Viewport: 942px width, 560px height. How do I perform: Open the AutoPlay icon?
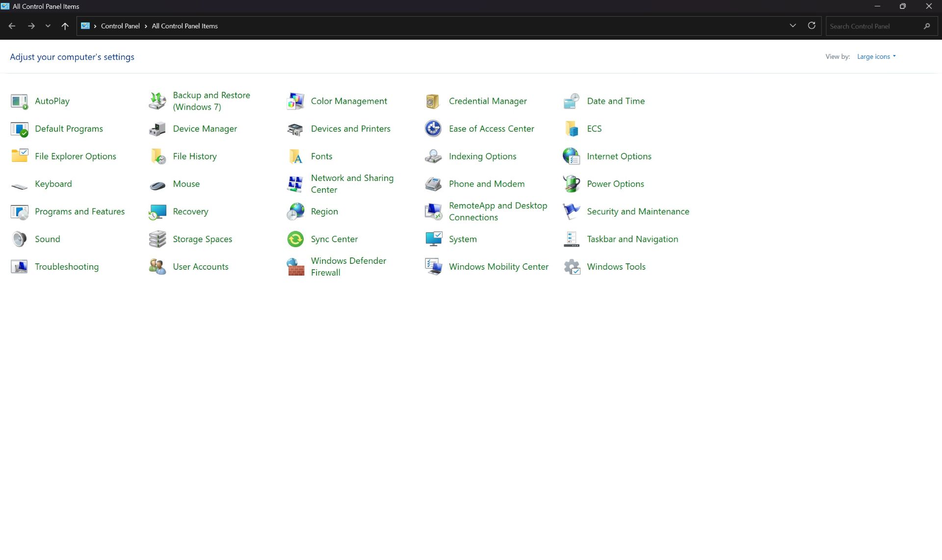pyautogui.click(x=19, y=101)
